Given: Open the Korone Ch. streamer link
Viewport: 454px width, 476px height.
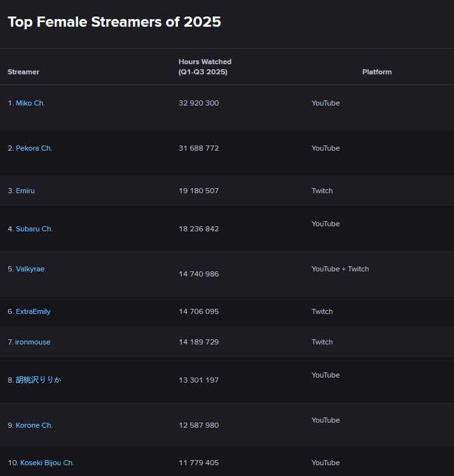Looking at the screenshot, I should tap(34, 425).
